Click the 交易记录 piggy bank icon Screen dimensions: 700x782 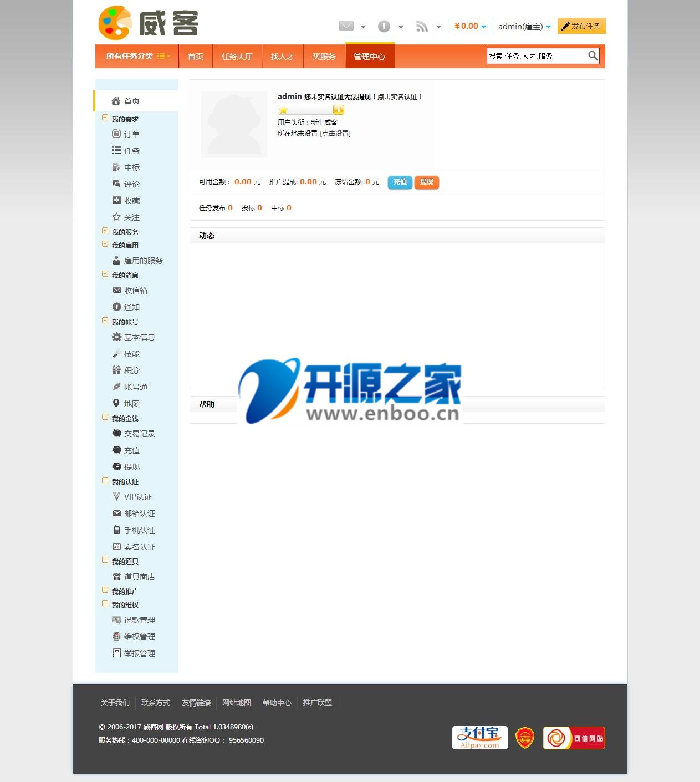(116, 433)
